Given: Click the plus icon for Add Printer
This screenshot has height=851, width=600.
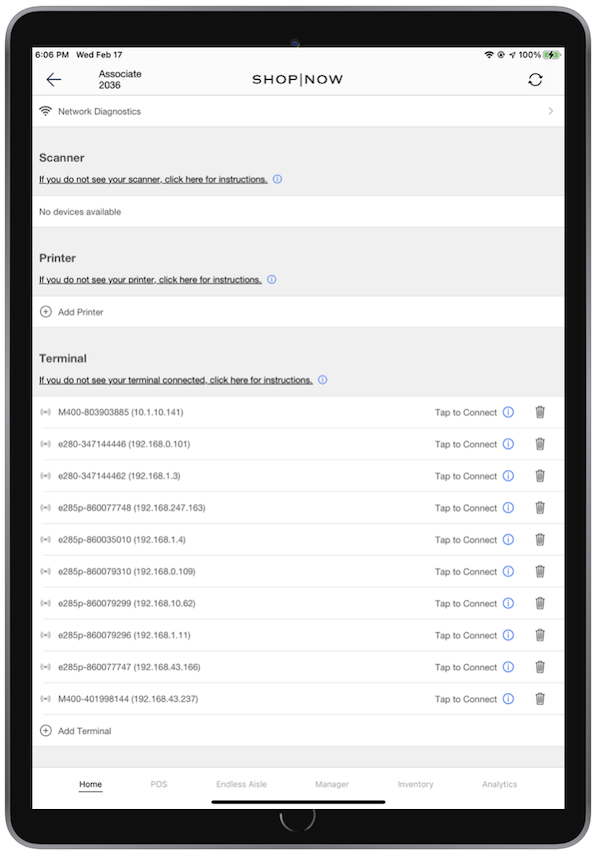Looking at the screenshot, I should (46, 312).
